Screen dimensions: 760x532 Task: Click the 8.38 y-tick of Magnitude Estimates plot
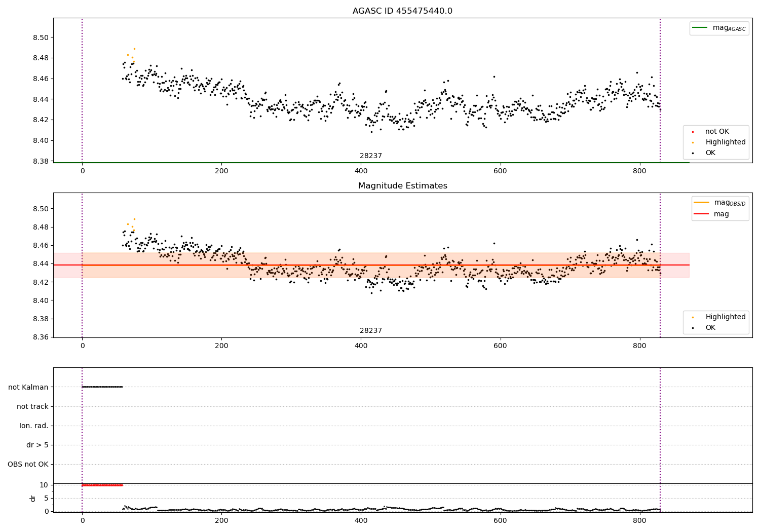coord(42,319)
